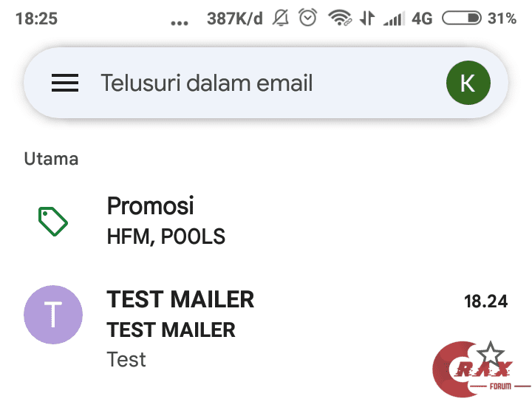Open the TEST MAILER sender name

click(180, 299)
